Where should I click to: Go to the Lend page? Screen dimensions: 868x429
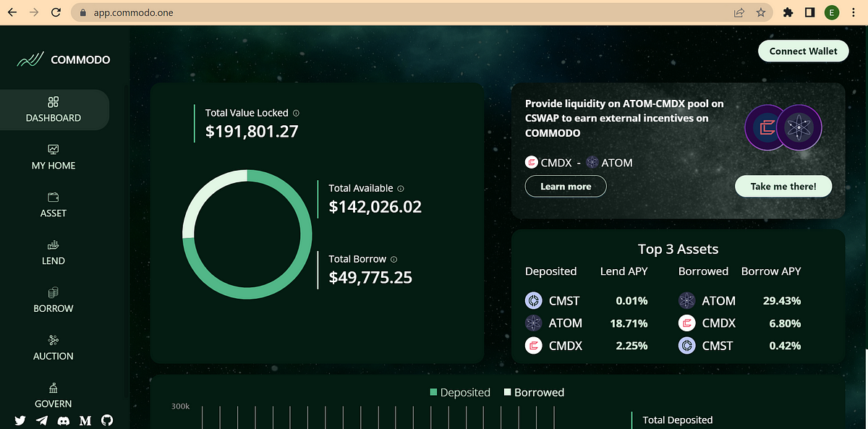pyautogui.click(x=54, y=253)
